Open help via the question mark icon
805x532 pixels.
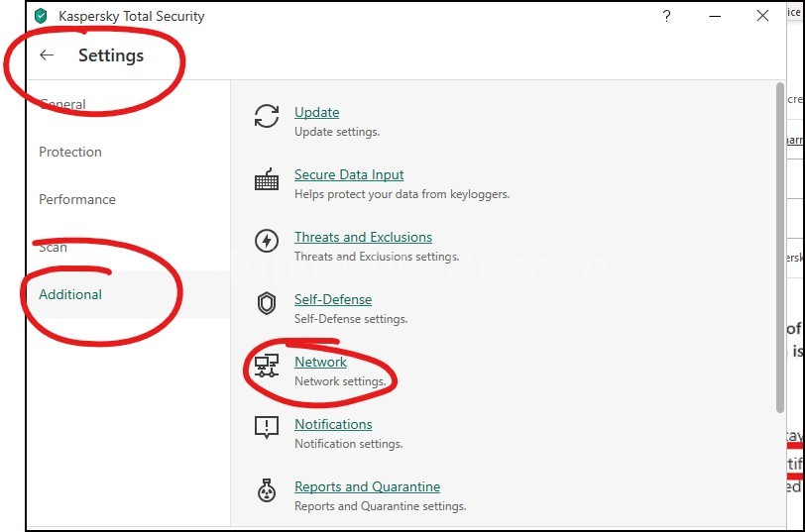[666, 16]
